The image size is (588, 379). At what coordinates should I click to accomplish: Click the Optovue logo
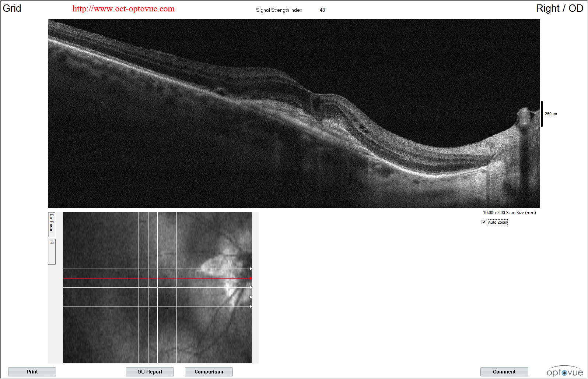point(565,371)
